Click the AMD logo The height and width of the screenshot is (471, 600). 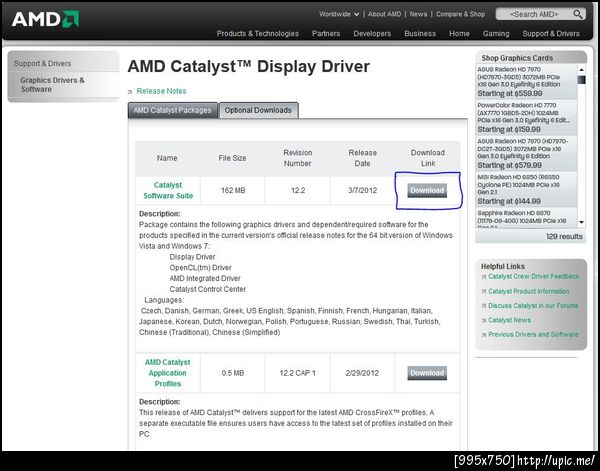46,19
